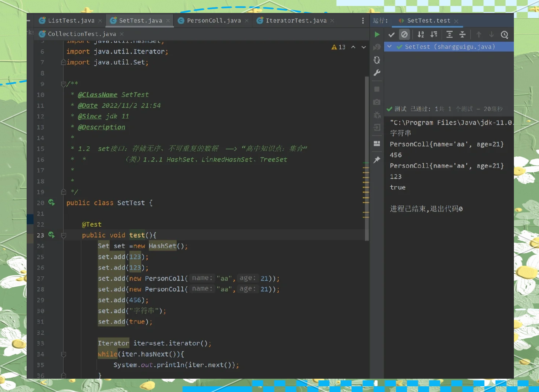
Task: Sort test results alphabetically
Action: [x=421, y=35]
